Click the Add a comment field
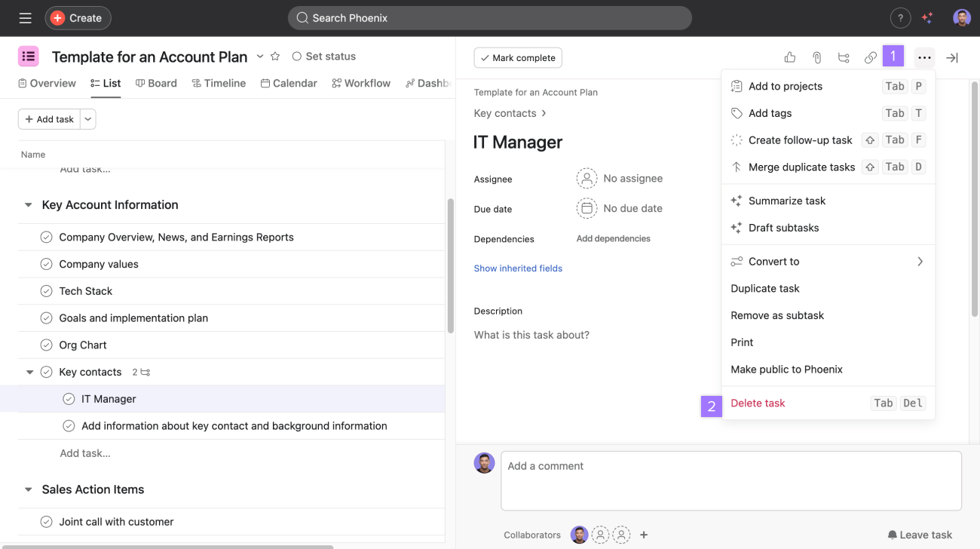This screenshot has height=549, width=980. (730, 480)
